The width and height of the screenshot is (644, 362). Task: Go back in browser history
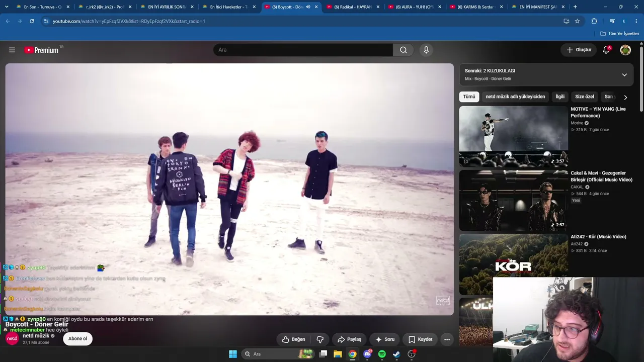pyautogui.click(x=8, y=21)
